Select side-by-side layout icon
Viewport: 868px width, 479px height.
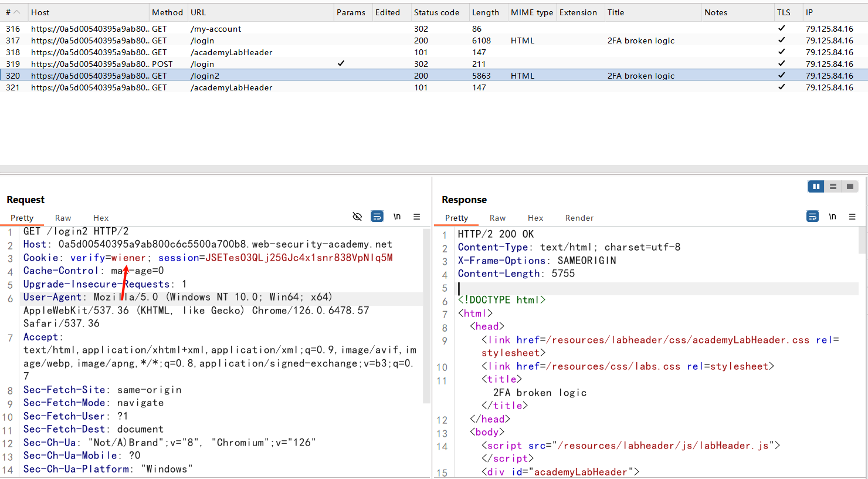tap(816, 187)
